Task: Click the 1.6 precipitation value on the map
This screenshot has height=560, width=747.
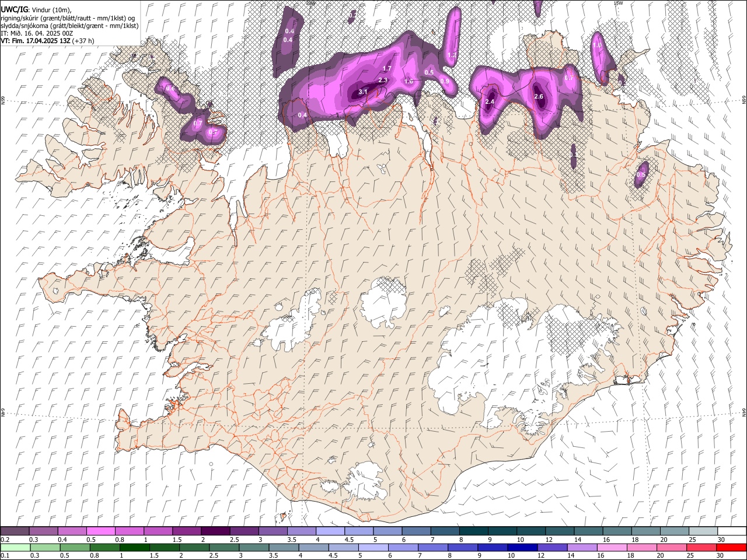Action: click(409, 82)
